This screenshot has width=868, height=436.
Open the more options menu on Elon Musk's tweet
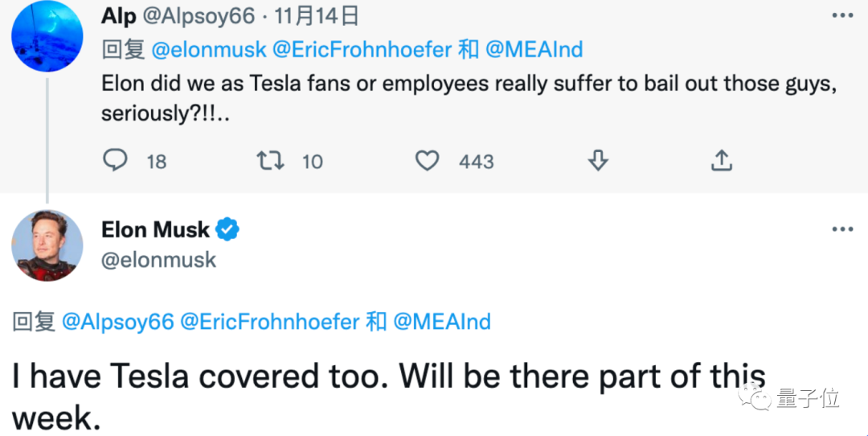point(841,230)
